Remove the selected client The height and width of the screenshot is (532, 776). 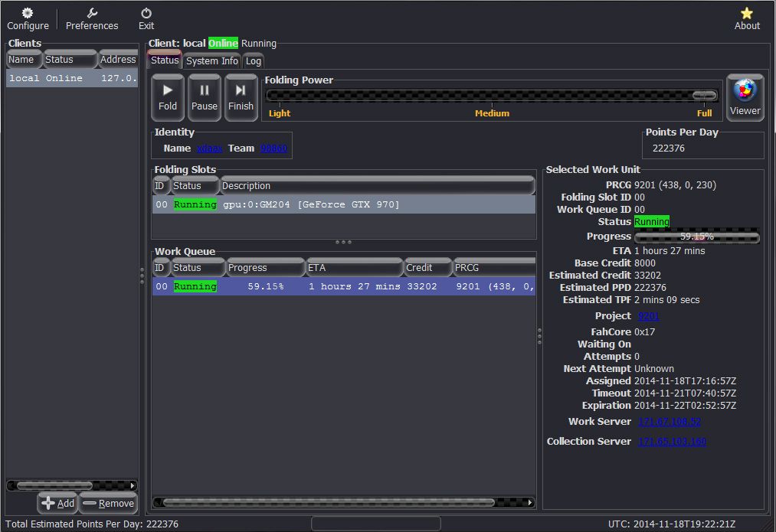pos(108,504)
